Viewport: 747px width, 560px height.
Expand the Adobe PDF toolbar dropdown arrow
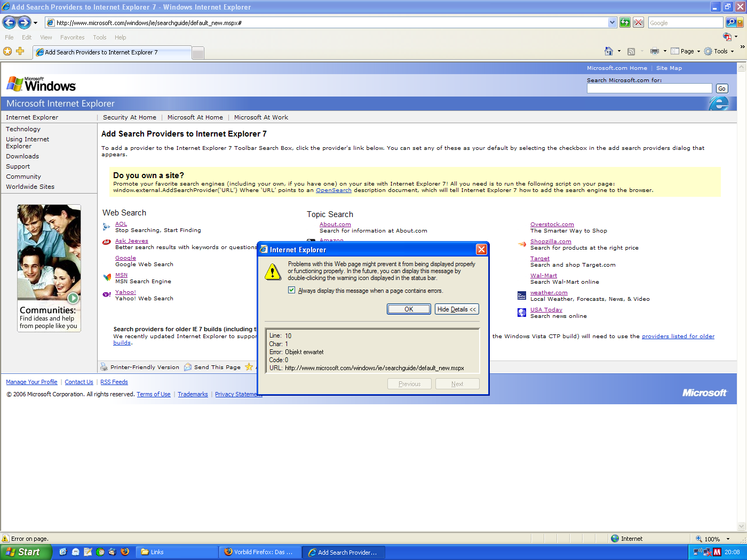(x=736, y=37)
